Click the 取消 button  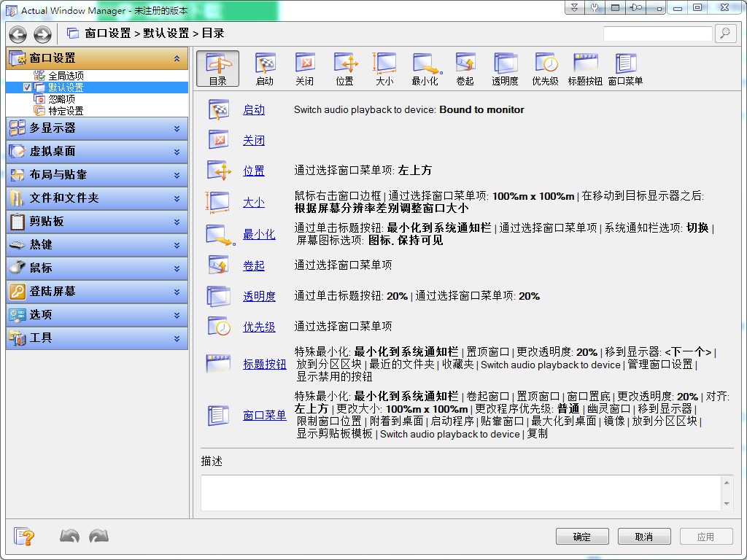644,537
